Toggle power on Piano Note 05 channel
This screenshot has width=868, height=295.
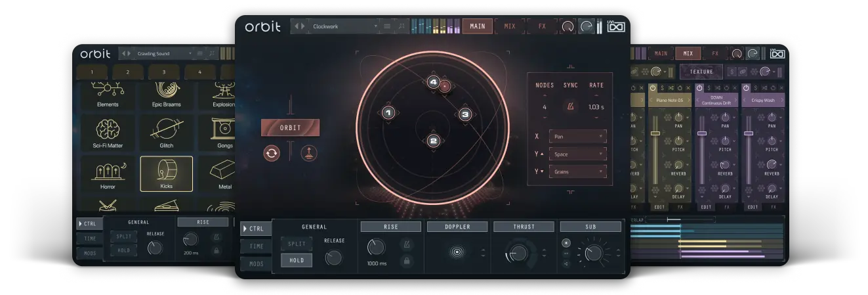coord(653,87)
